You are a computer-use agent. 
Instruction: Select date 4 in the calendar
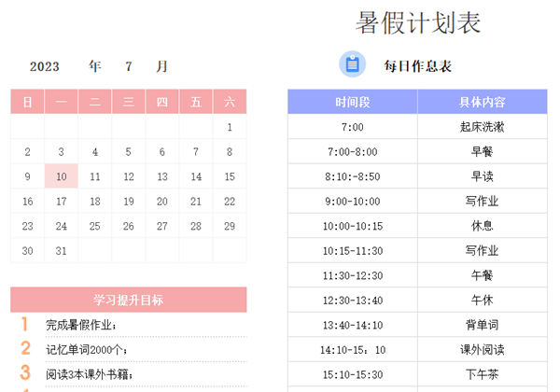pyautogui.click(x=95, y=152)
